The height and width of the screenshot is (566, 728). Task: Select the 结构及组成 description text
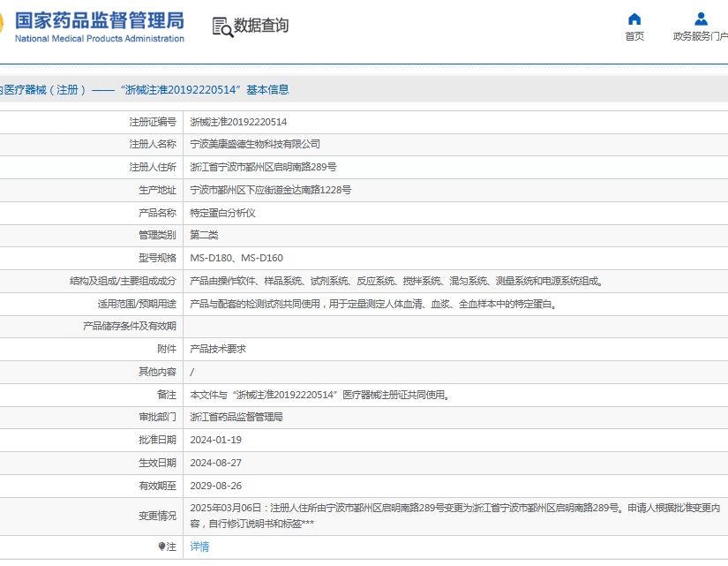pos(396,281)
